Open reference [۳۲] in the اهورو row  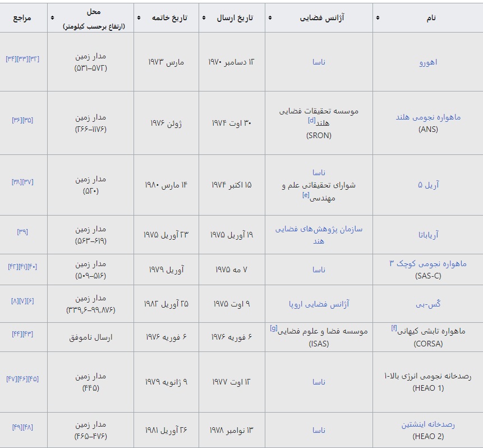click(x=34, y=59)
